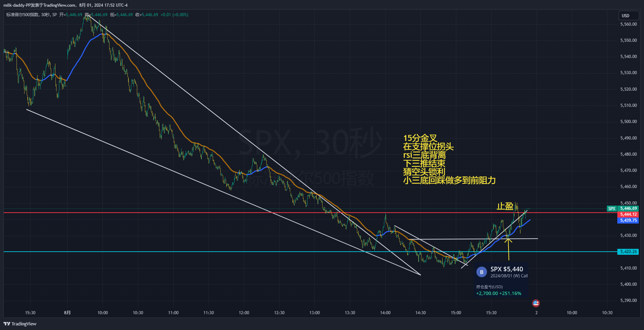Screen dimensions: 644x330
Task: Click the 5,500.00 level on price axis
Action: (x=628, y=122)
